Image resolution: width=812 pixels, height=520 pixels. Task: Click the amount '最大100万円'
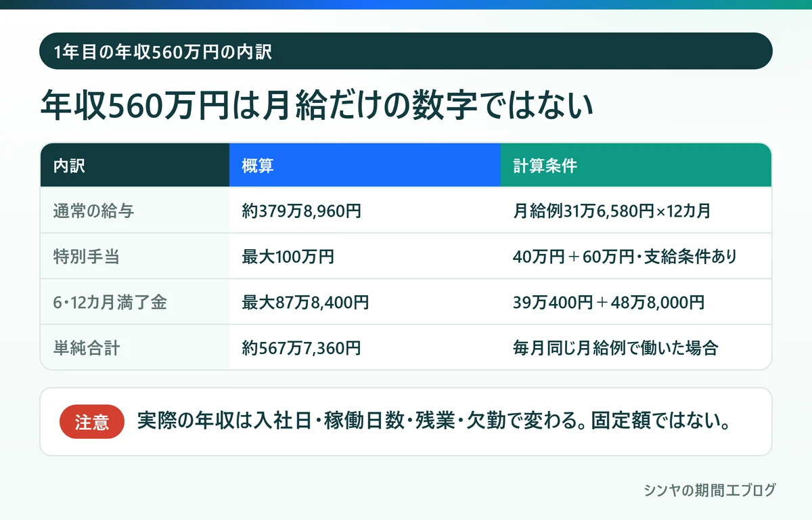tap(288, 257)
